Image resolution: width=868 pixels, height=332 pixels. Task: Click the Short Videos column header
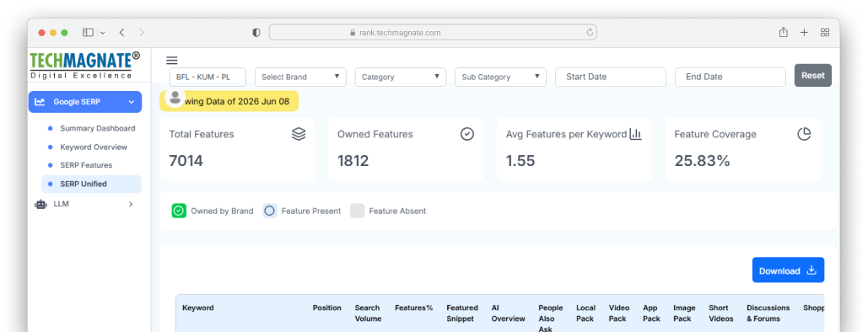(721, 313)
